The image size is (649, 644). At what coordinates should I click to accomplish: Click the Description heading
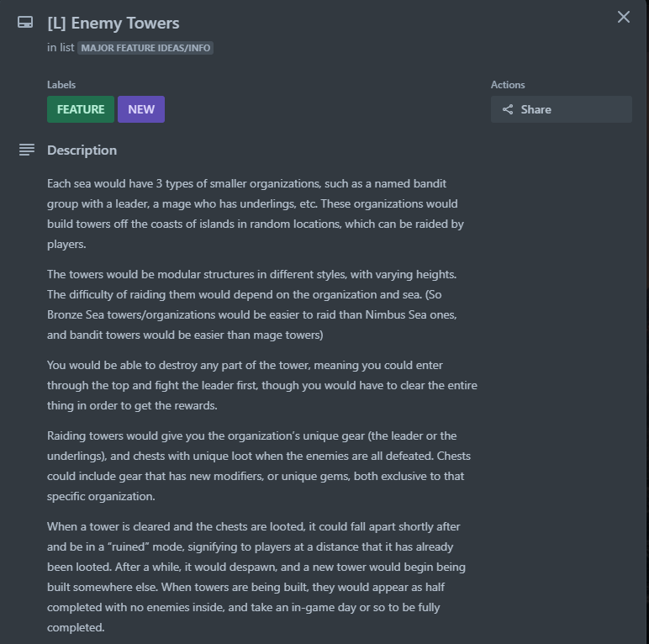[82, 150]
